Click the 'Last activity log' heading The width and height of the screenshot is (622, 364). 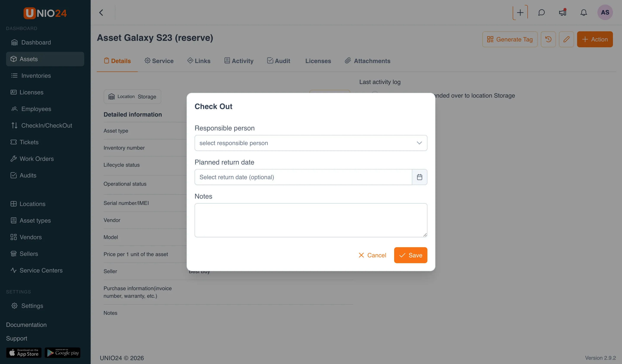click(380, 82)
